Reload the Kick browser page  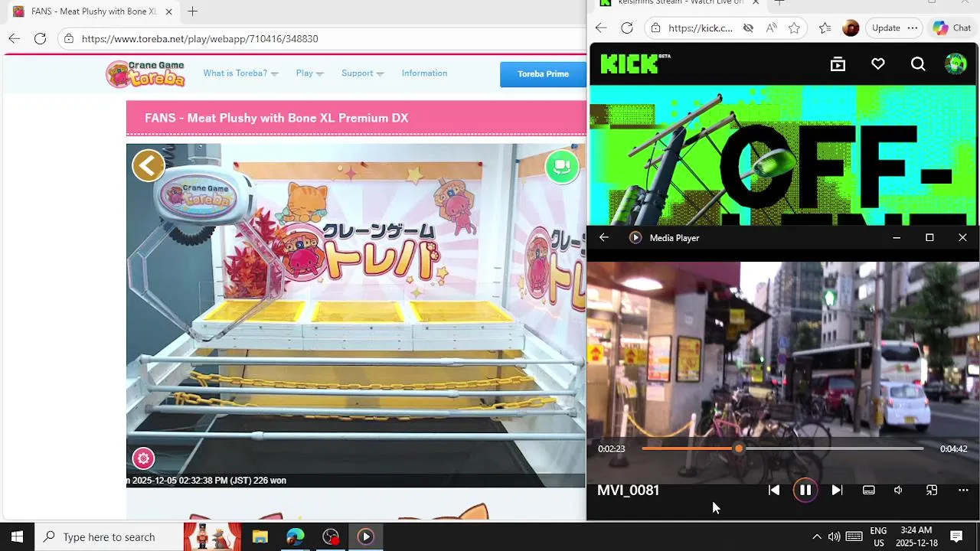[627, 28]
